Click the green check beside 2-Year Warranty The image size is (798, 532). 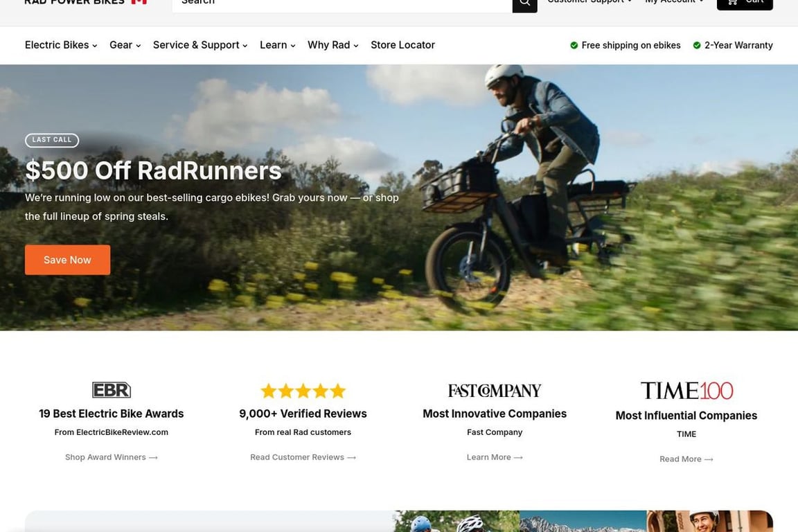pos(697,45)
